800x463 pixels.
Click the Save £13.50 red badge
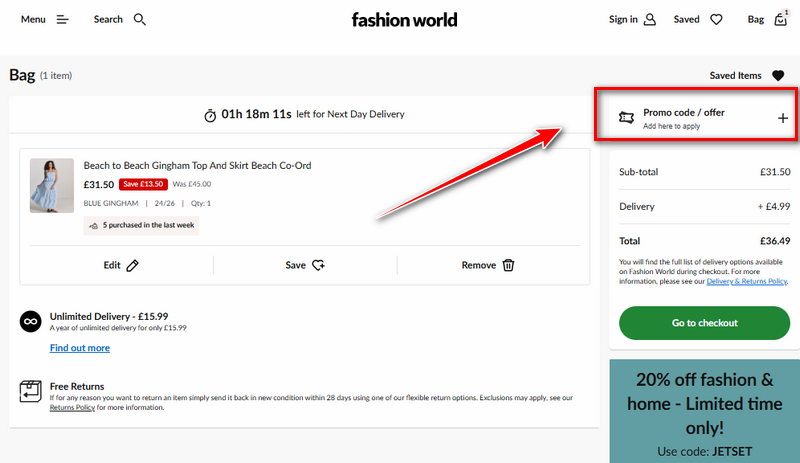[x=143, y=184]
